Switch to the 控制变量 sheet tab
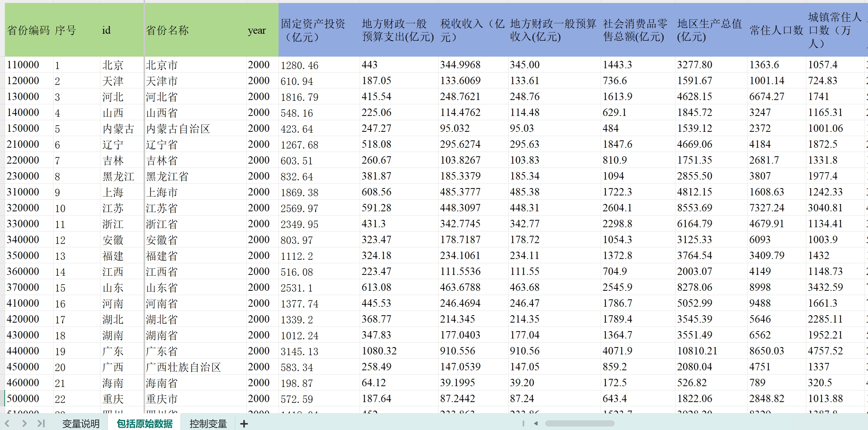The height and width of the screenshot is (430, 868). pyautogui.click(x=208, y=424)
